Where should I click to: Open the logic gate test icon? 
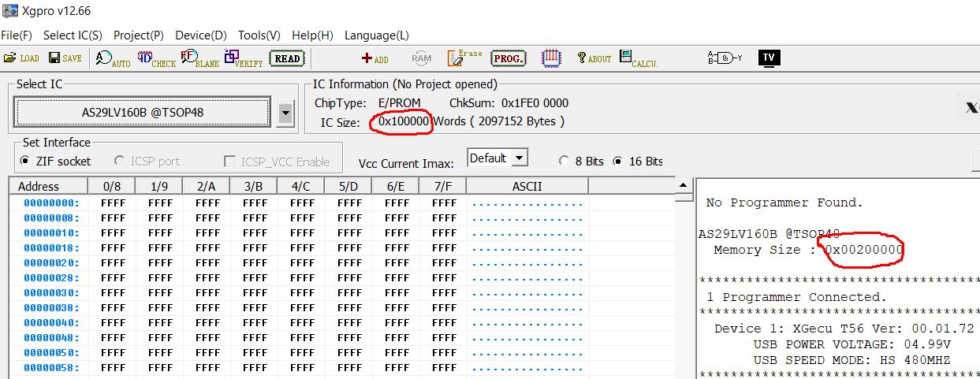725,58
